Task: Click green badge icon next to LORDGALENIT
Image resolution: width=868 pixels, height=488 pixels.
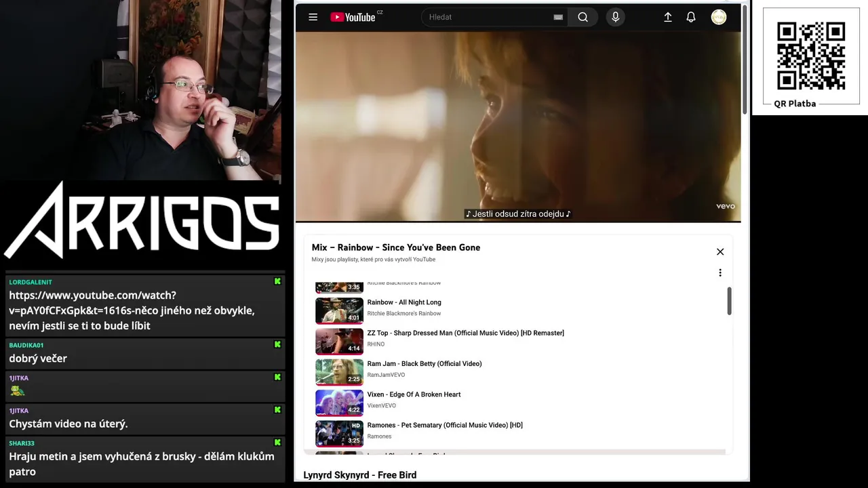Action: coord(277,281)
